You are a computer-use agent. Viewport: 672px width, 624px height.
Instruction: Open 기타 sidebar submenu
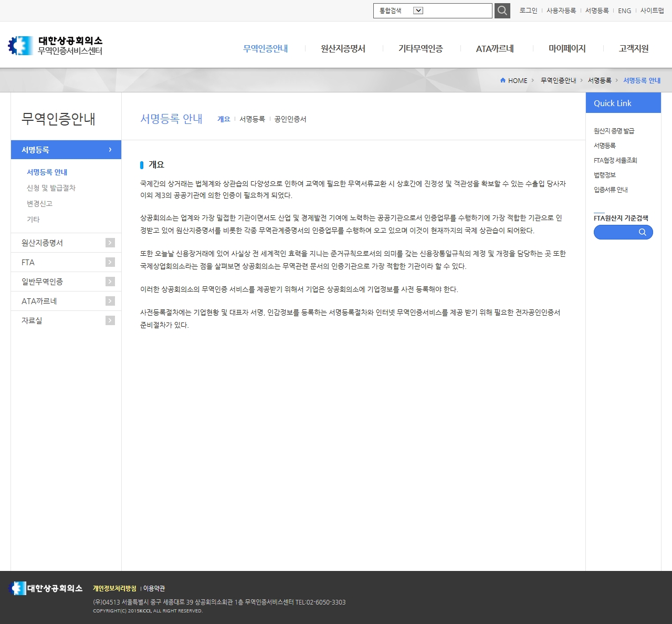pos(33,219)
